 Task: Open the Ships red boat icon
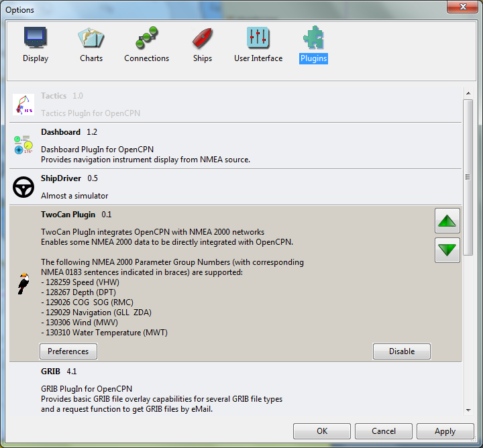click(x=202, y=38)
